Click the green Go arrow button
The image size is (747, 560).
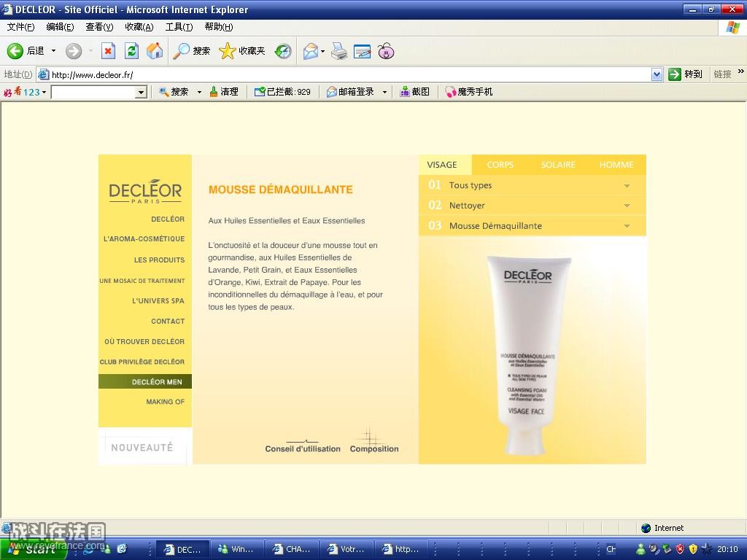[x=675, y=74]
